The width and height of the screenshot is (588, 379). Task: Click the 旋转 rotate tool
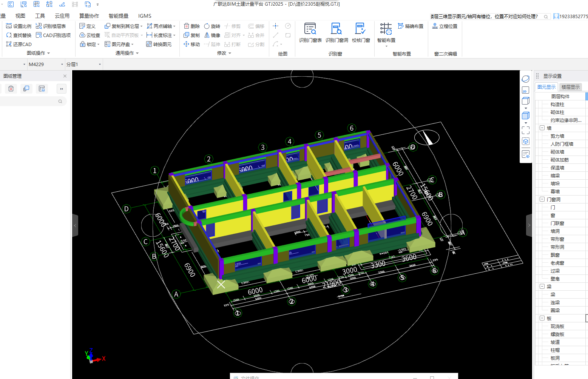[x=212, y=26]
